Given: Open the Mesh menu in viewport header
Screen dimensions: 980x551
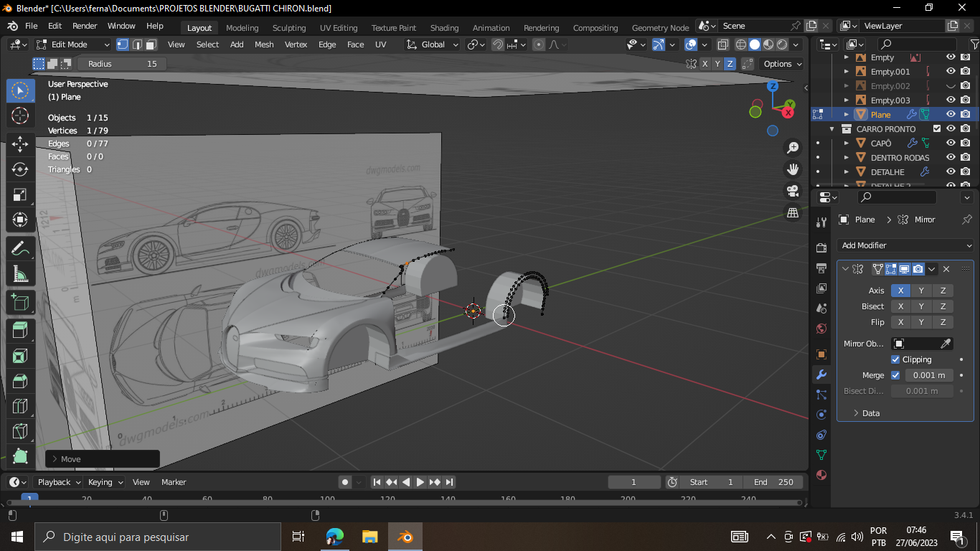Looking at the screenshot, I should 264,44.
